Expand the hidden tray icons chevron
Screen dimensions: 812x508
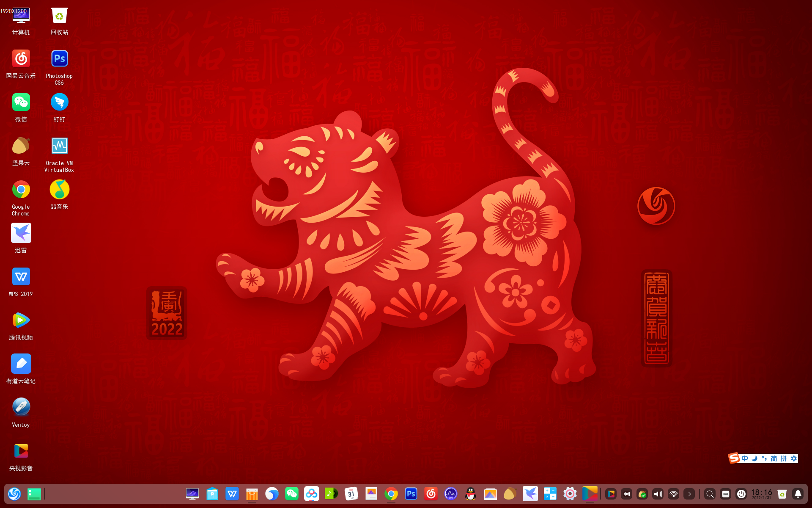pyautogui.click(x=689, y=494)
